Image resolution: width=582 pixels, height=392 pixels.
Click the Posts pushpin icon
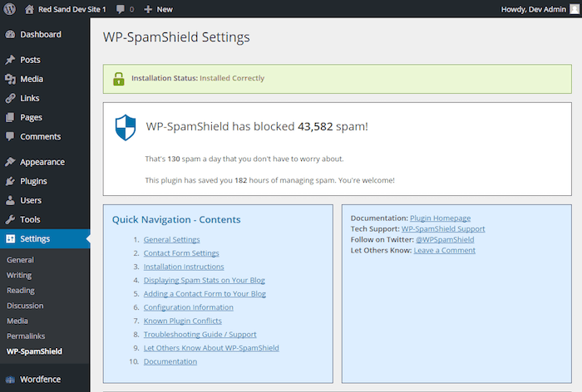[10, 60]
